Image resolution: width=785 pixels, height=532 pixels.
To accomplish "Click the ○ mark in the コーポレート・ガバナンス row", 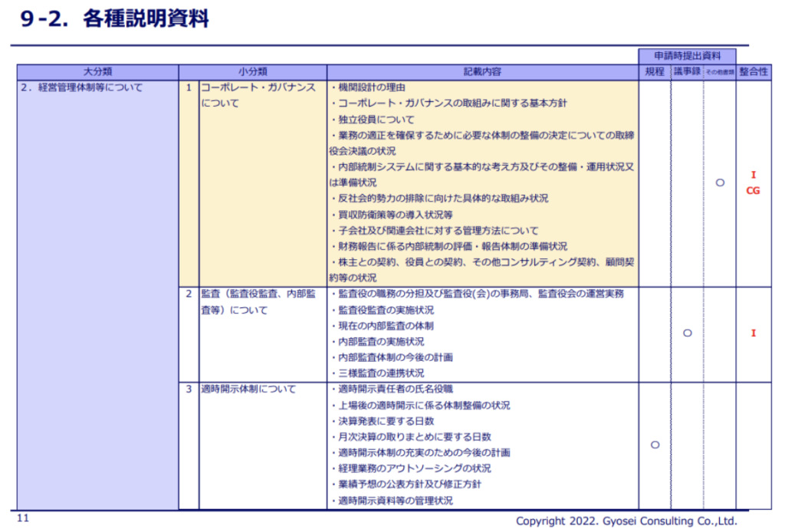I will [720, 182].
